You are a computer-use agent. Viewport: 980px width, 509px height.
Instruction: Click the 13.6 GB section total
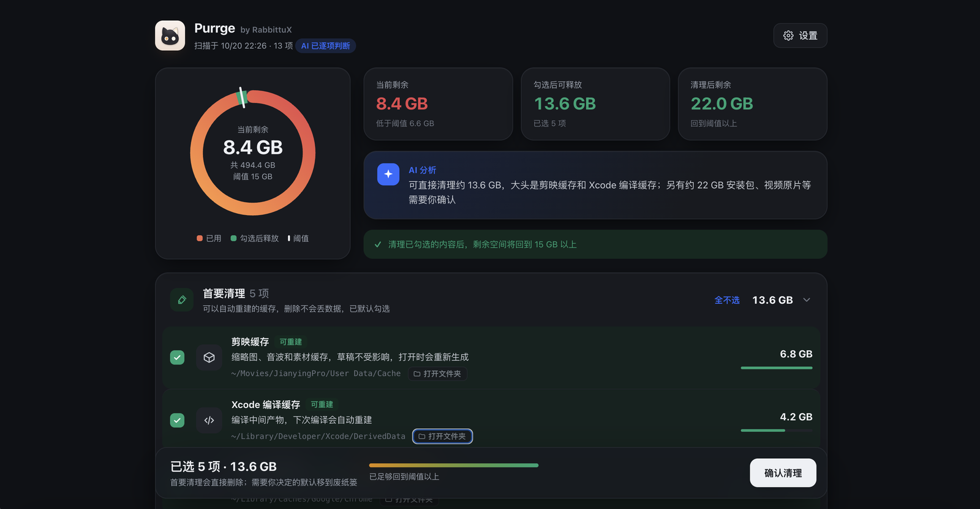772,300
